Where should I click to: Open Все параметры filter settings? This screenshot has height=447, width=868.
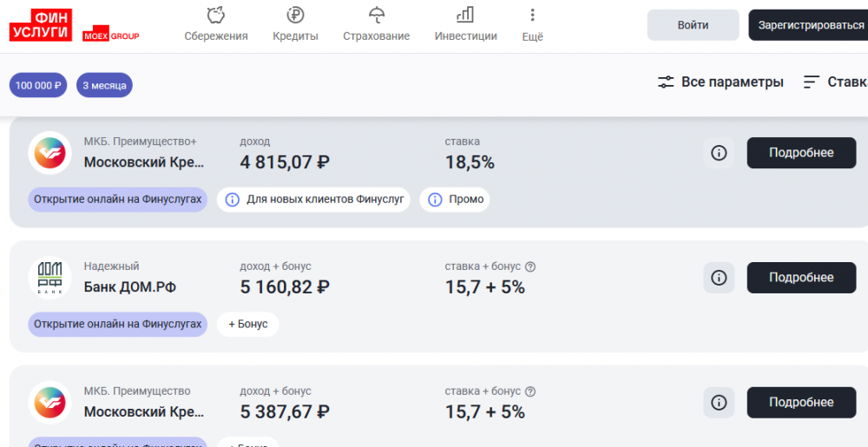click(720, 82)
